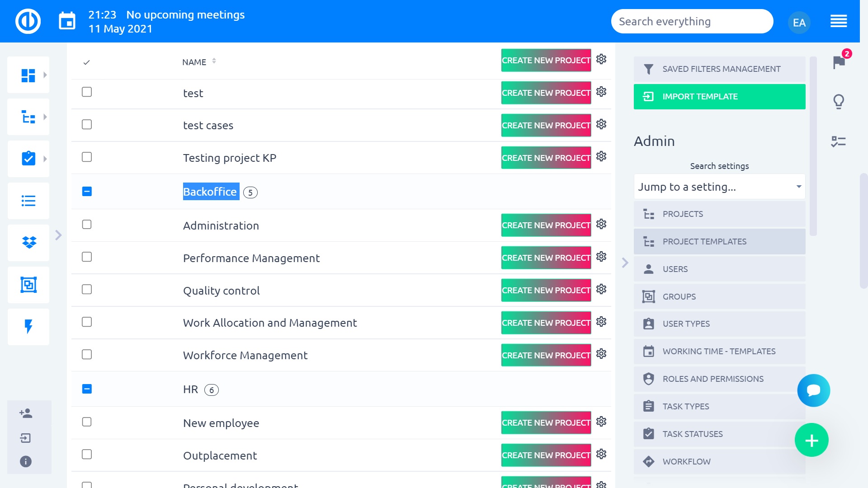
Task: Open notifications via the flag icon with badge
Action: click(x=839, y=62)
